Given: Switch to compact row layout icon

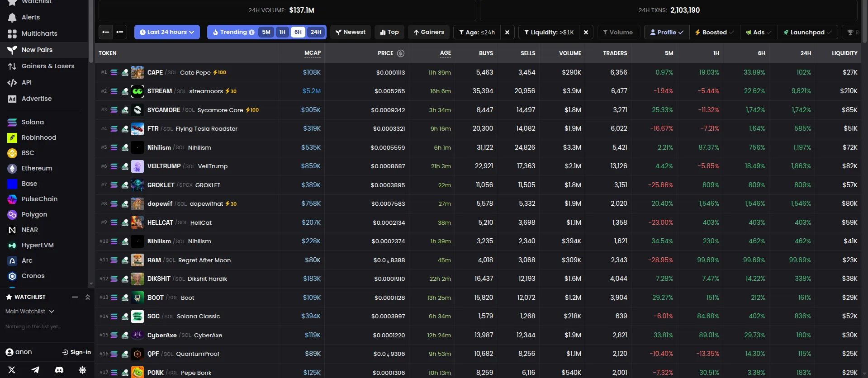Looking at the screenshot, I should (x=106, y=32).
